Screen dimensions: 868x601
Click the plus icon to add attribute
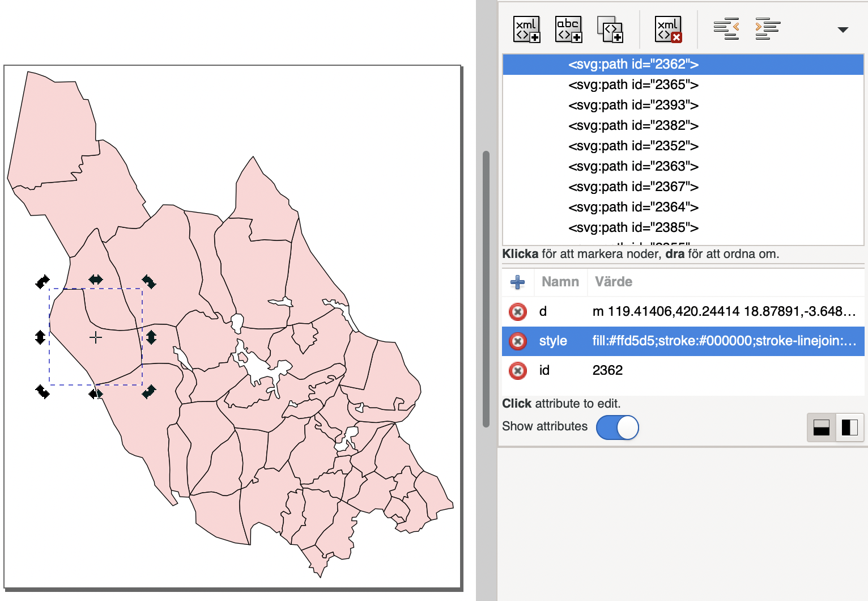pos(517,282)
